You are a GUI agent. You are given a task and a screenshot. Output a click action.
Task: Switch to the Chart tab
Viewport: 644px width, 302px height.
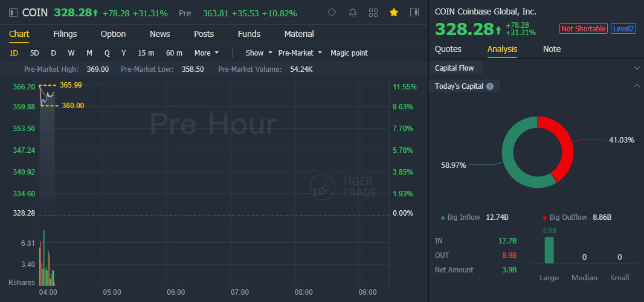click(19, 34)
